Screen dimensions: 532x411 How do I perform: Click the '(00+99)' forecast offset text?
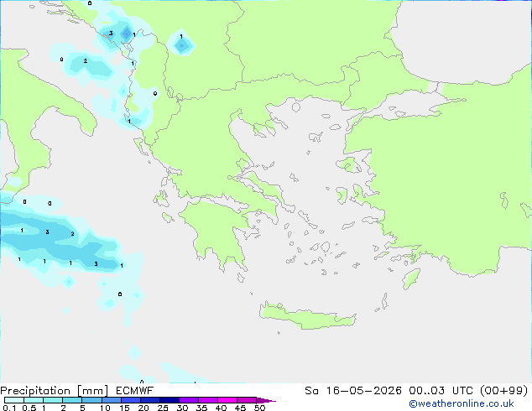504,391
